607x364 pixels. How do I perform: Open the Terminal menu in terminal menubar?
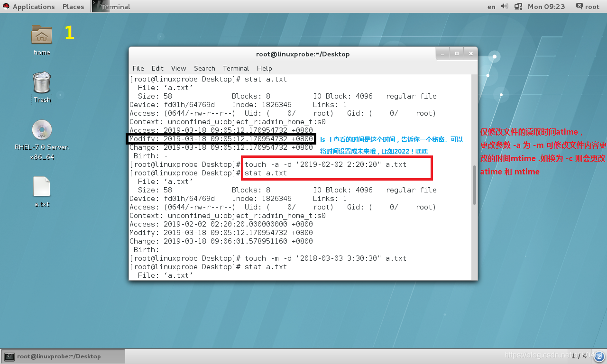(236, 68)
